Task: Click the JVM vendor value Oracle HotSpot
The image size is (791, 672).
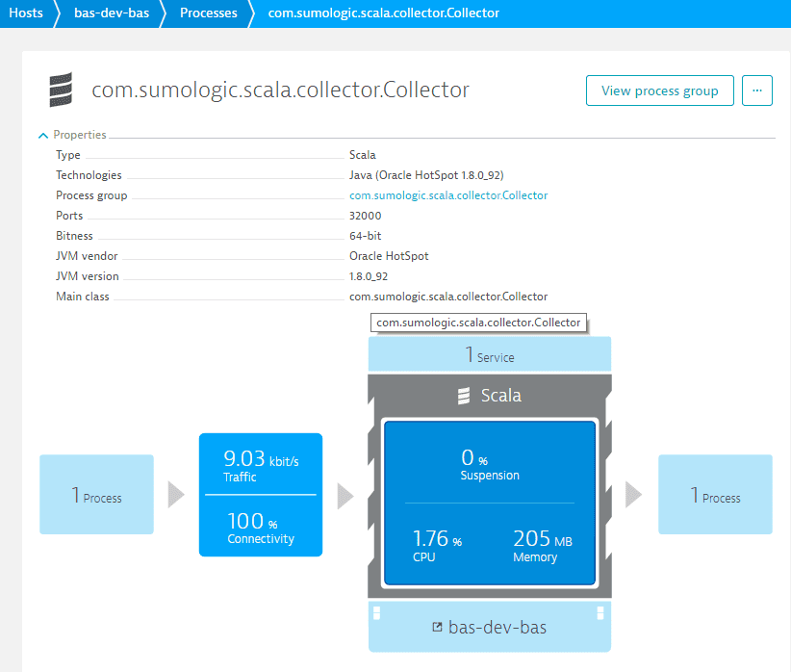Action: coord(389,256)
